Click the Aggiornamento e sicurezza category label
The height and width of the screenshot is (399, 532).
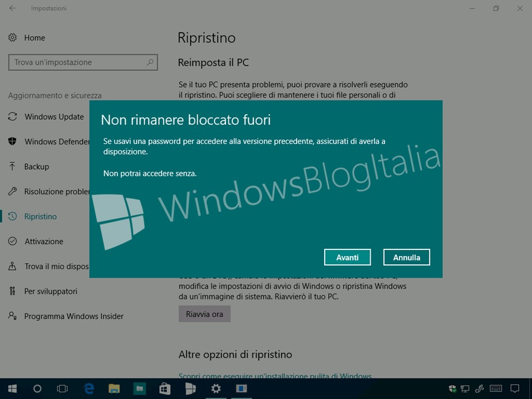pos(55,95)
